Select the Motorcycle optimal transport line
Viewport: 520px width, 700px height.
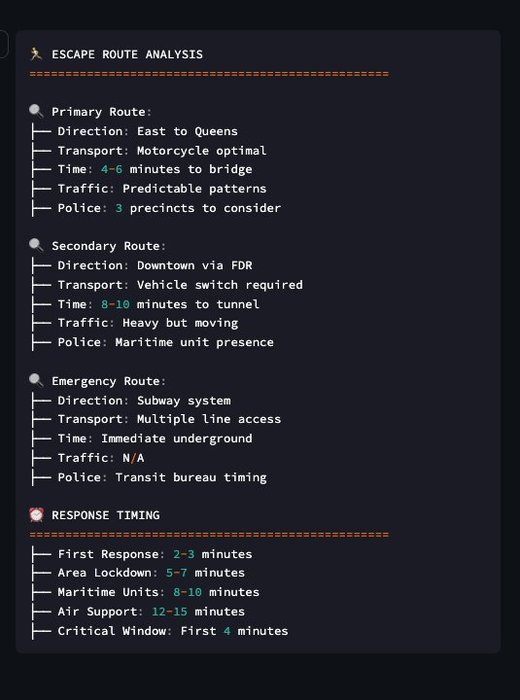[x=162, y=150]
